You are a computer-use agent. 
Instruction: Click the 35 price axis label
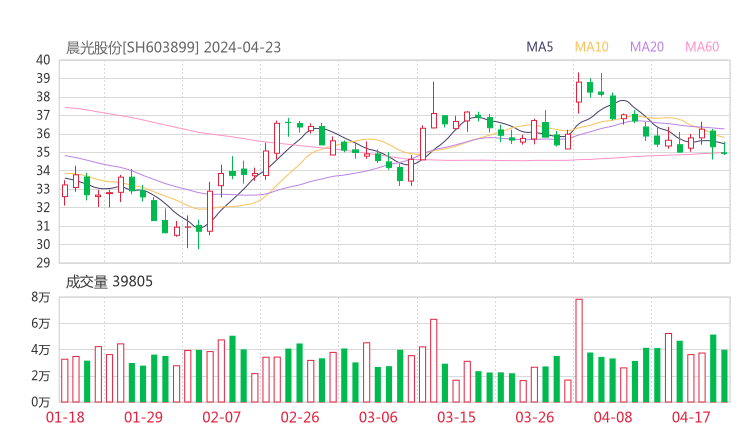[x=43, y=152]
